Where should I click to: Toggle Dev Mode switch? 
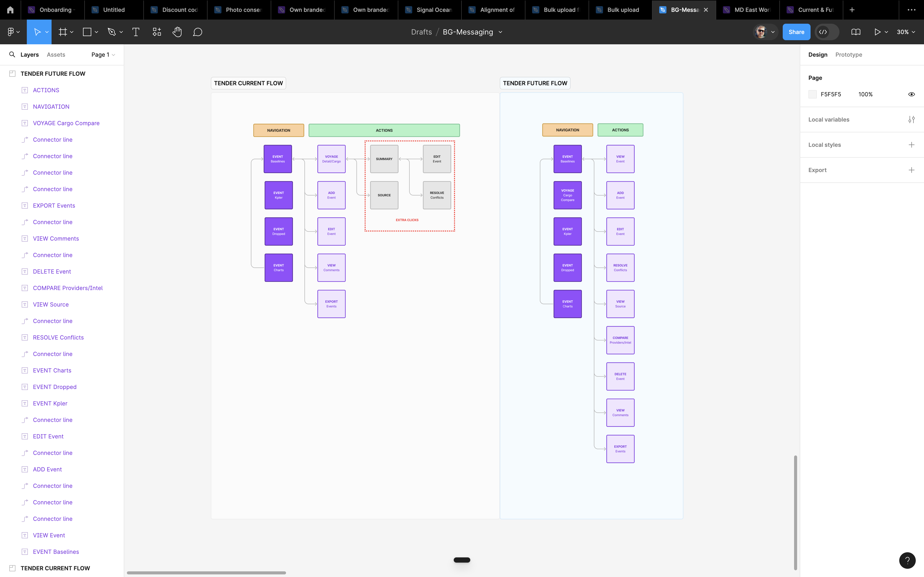827,32
